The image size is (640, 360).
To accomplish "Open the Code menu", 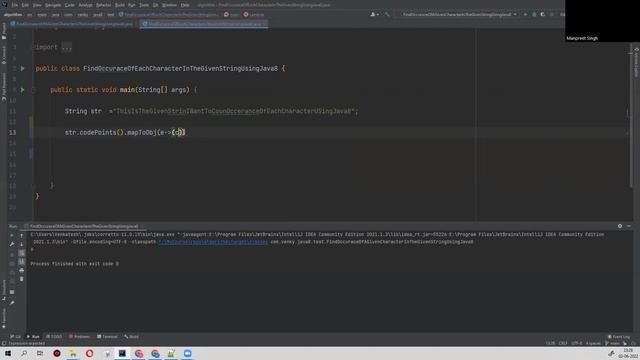I will (70, 5).
